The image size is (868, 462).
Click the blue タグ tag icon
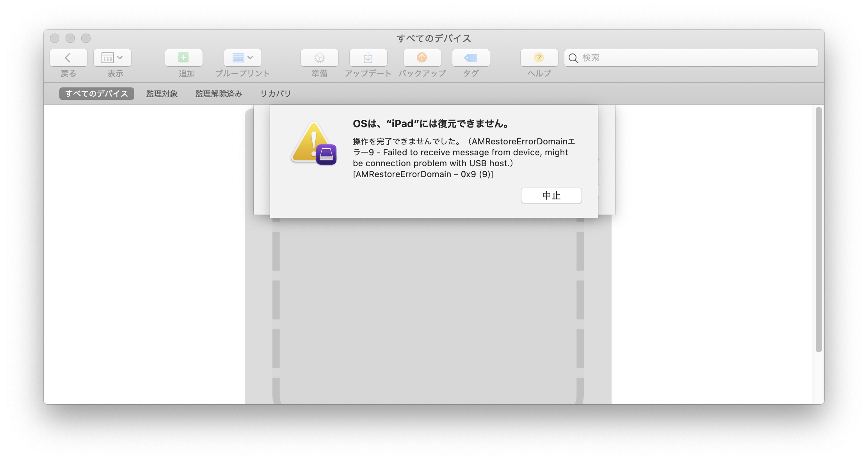click(x=471, y=58)
